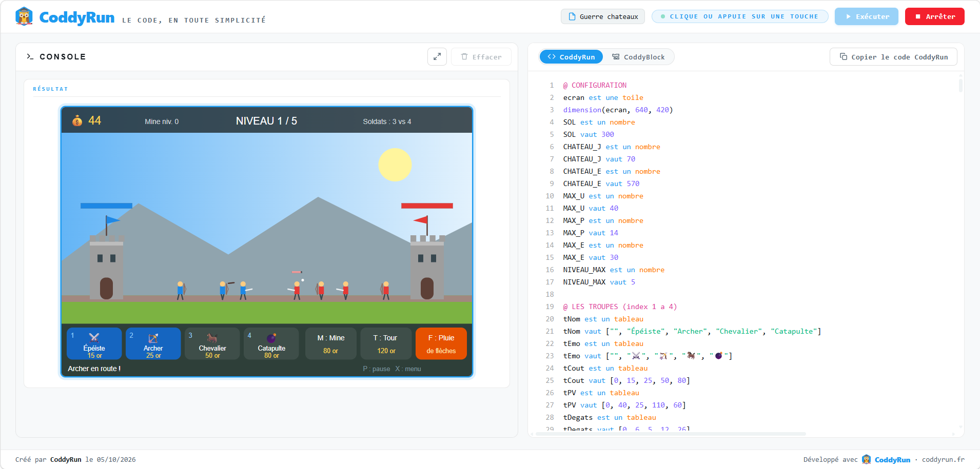
Task: Click the blue castle health bar
Action: (106, 206)
